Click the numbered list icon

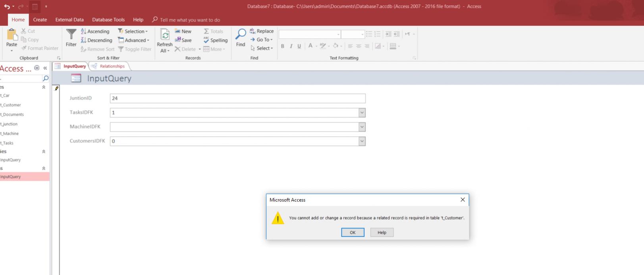click(377, 34)
